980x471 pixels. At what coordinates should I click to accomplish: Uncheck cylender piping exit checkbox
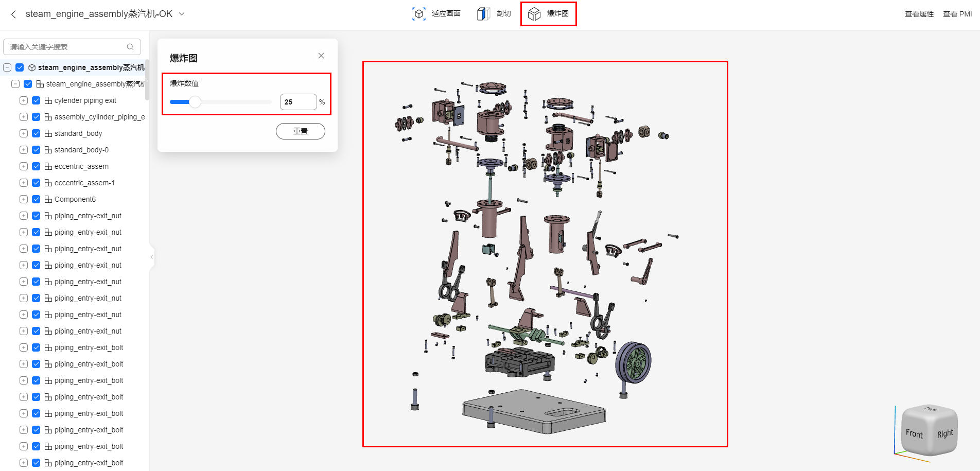coord(36,100)
